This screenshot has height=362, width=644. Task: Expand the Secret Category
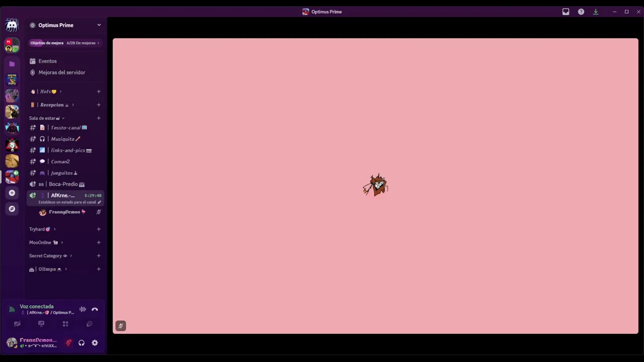pyautogui.click(x=50, y=256)
